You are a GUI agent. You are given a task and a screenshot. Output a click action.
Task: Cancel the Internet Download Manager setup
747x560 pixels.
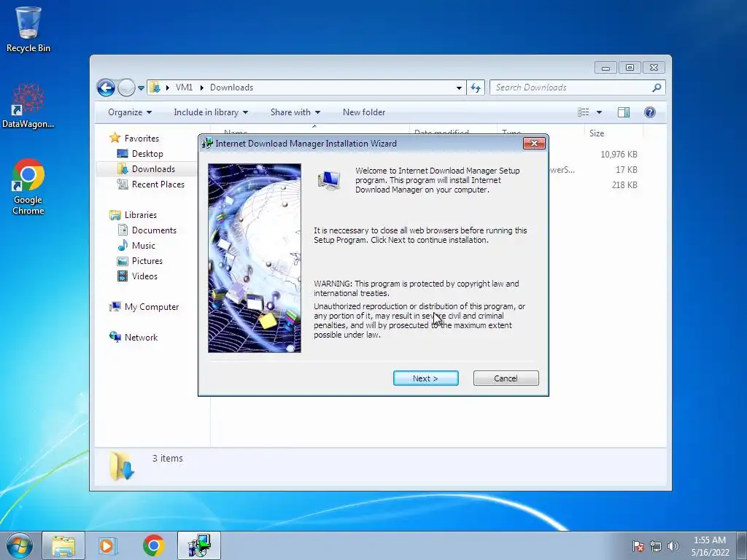point(506,378)
